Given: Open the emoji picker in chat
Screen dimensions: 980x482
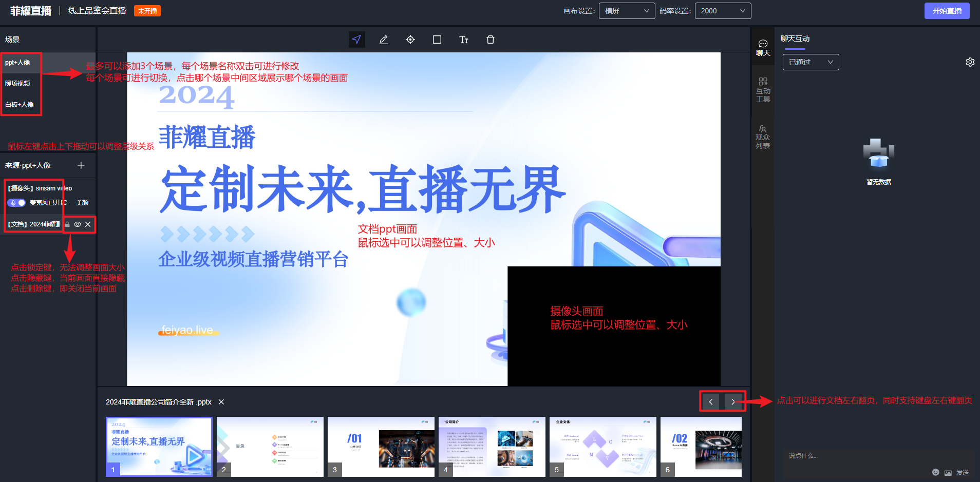Looking at the screenshot, I should point(935,472).
